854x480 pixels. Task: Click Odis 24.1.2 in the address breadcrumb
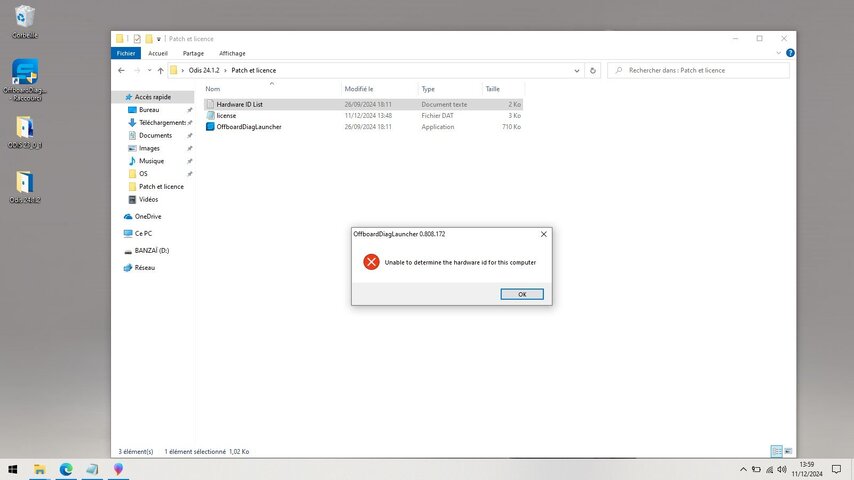click(204, 70)
